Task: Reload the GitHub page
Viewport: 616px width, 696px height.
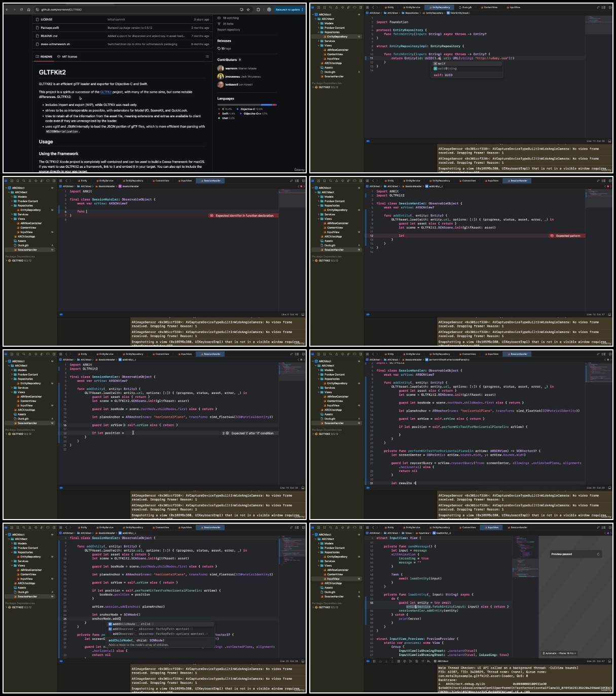Action: 21,10
